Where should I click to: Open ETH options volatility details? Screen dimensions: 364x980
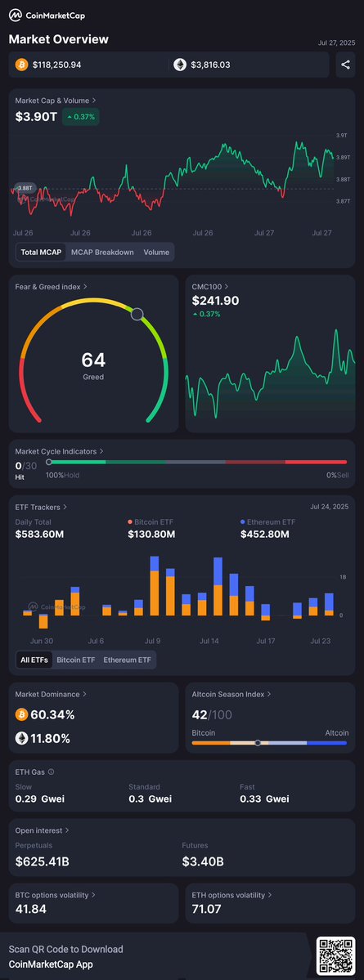tap(232, 895)
